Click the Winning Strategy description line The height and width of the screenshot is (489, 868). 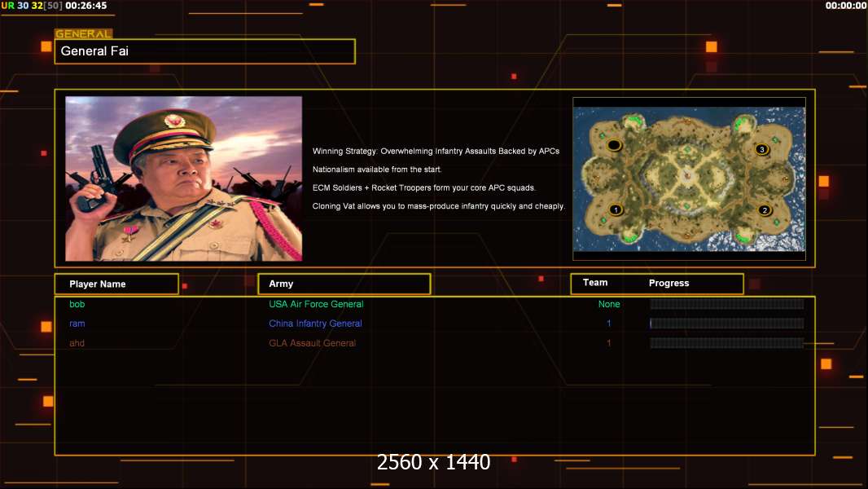436,152
